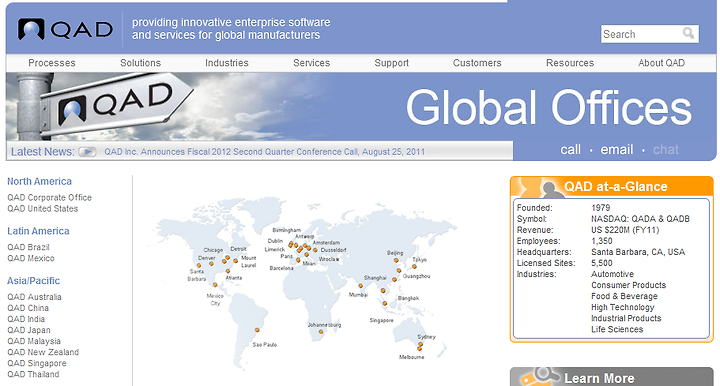Open QAD Thailand link
This screenshot has width=720, height=386.
pyautogui.click(x=33, y=374)
